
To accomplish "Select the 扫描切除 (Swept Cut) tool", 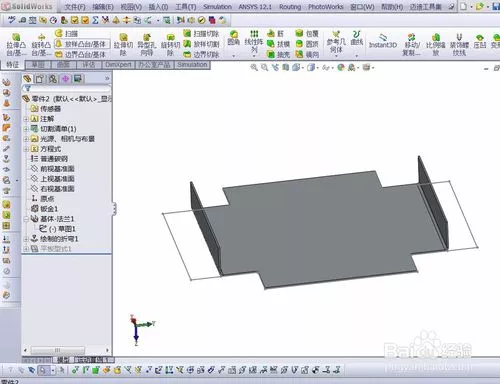I will pyautogui.click(x=201, y=33).
